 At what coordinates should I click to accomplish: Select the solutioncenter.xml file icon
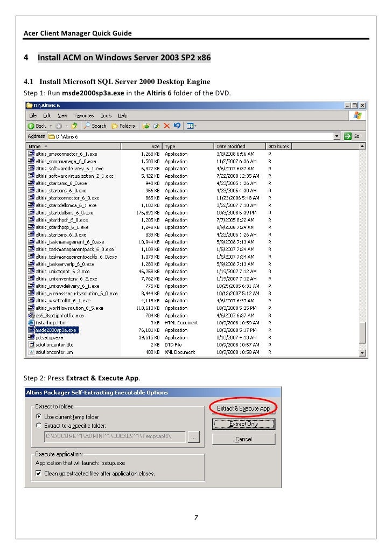[31, 352]
